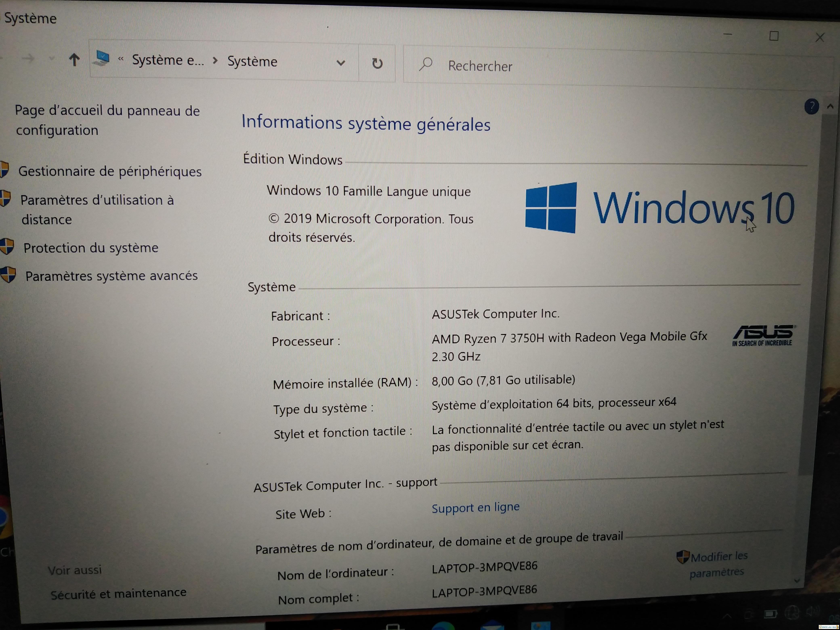Click the scrollbar up arrow
The height and width of the screenshot is (630, 840).
click(830, 107)
